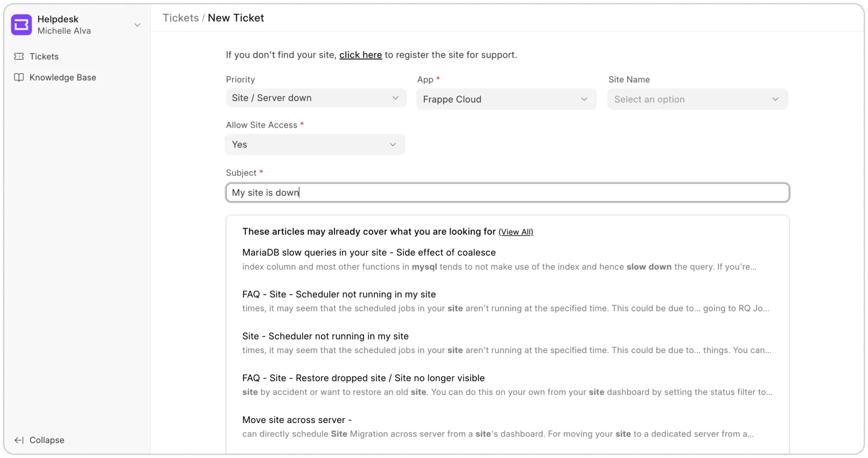Image resolution: width=868 pixels, height=458 pixels.
Task: Click the Tickets breadcrumb link
Action: pyautogui.click(x=180, y=18)
